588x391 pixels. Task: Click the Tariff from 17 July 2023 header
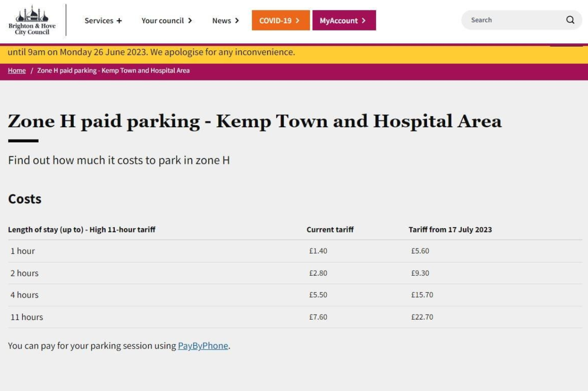[x=450, y=230]
